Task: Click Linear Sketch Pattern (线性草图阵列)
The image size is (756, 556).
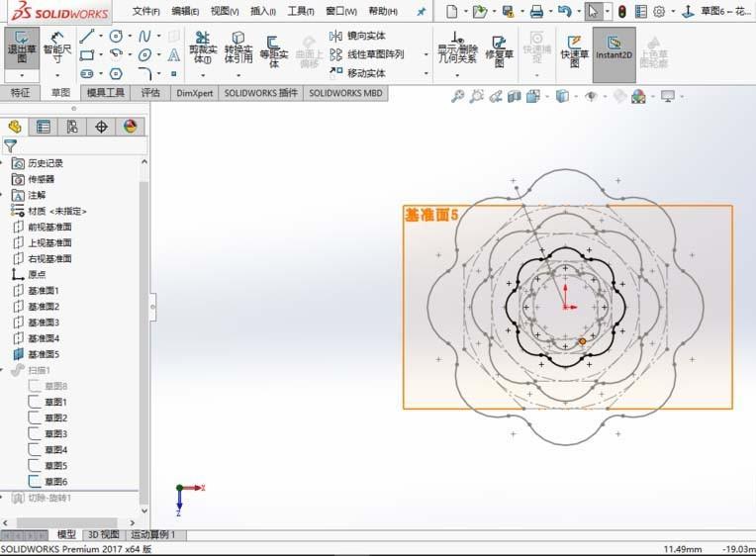Action: [x=366, y=54]
